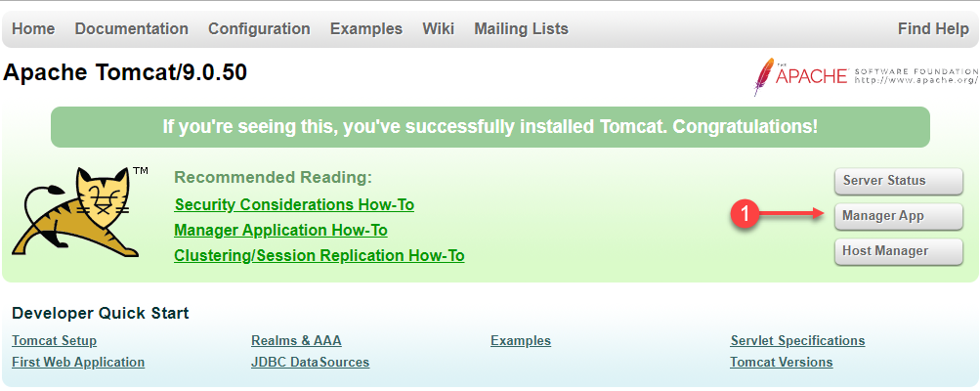Select Examples in the top navigation
This screenshot has width=980, height=391.
366,28
